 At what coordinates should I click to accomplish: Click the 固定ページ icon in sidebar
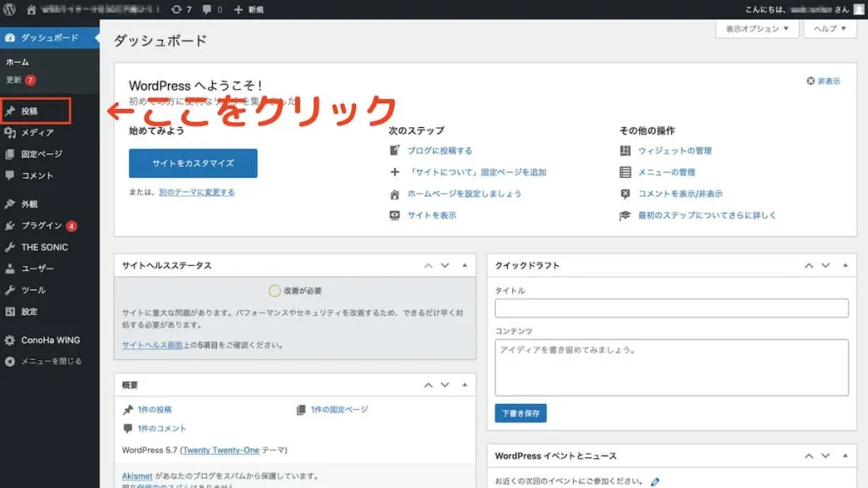point(10,154)
